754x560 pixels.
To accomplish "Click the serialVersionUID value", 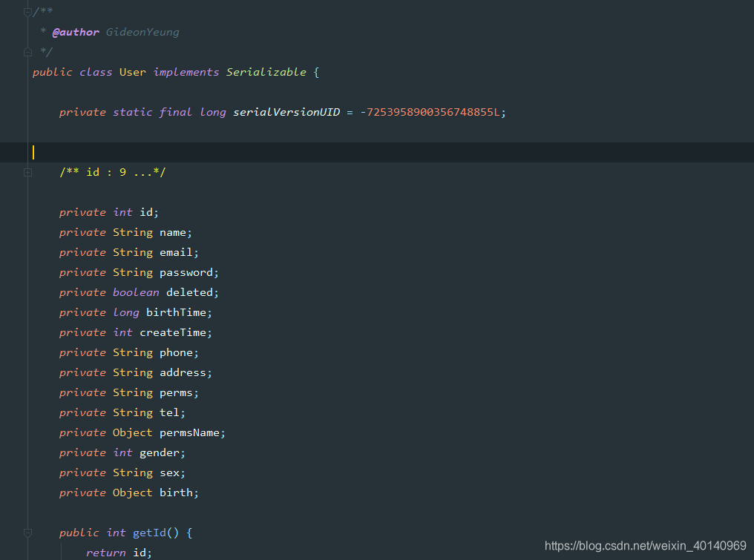I will pyautogui.click(x=430, y=111).
